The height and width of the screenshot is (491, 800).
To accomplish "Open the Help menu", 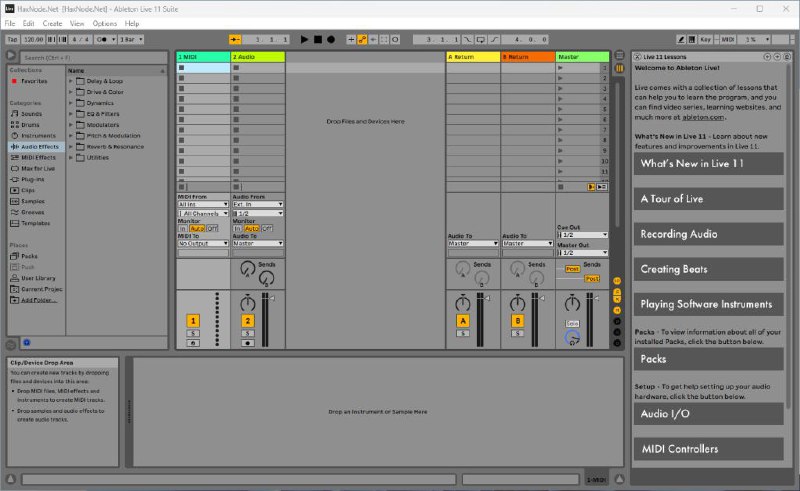I will (132, 23).
